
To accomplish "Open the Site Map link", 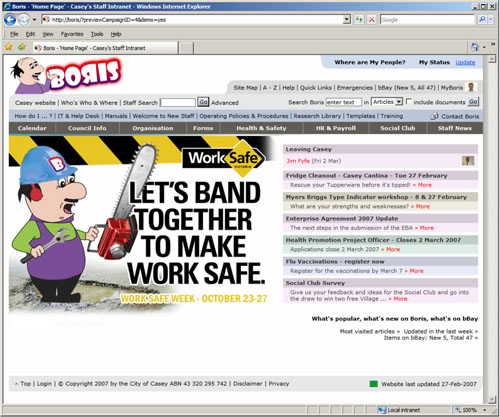I will (245, 88).
